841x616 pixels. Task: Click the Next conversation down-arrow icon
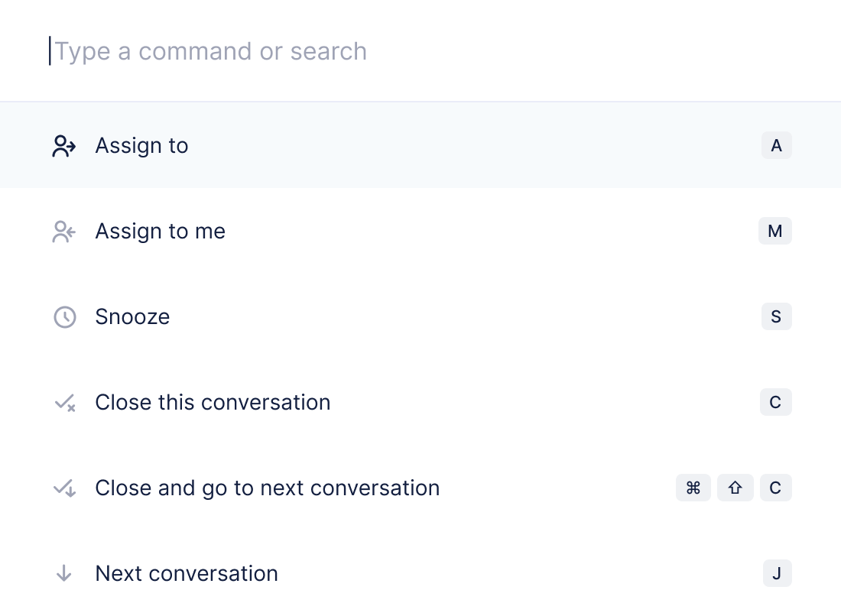pyautogui.click(x=64, y=574)
